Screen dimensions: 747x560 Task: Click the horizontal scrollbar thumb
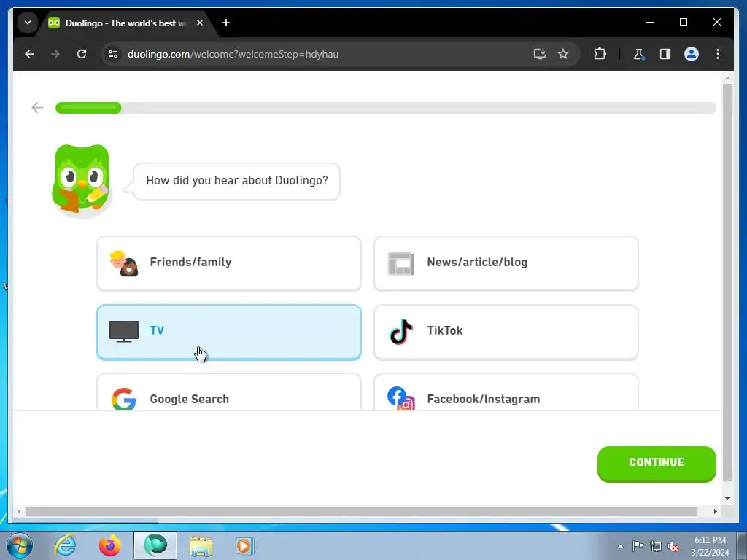[x=361, y=511]
